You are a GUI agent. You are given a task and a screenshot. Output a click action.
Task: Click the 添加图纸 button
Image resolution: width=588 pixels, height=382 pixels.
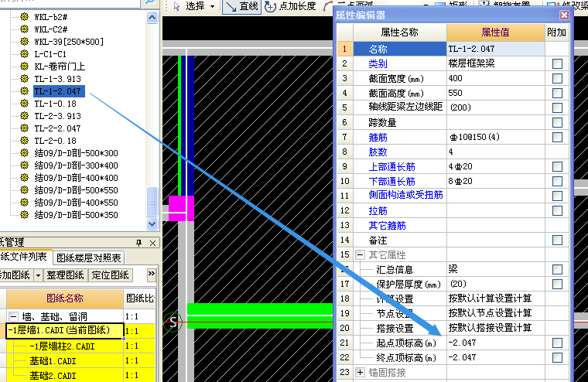15,275
